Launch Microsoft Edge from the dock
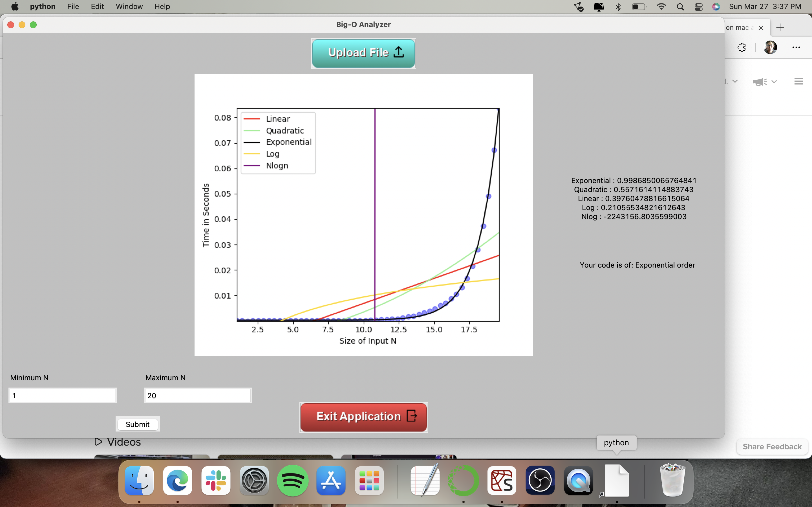The width and height of the screenshot is (812, 507). click(x=178, y=481)
